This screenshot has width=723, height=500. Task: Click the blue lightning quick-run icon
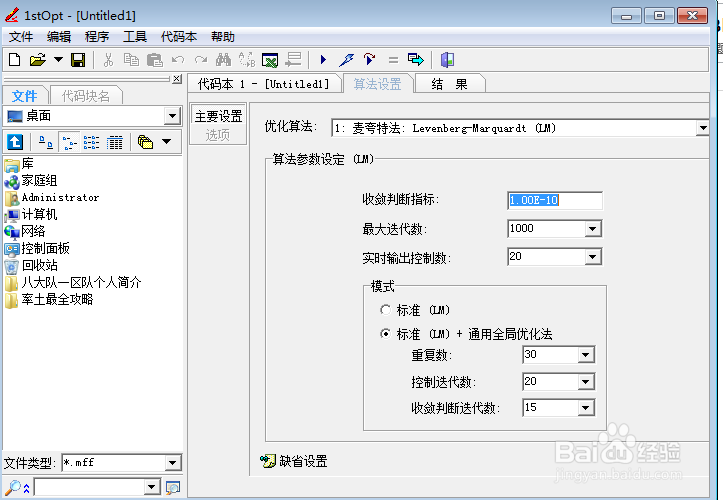point(346,60)
